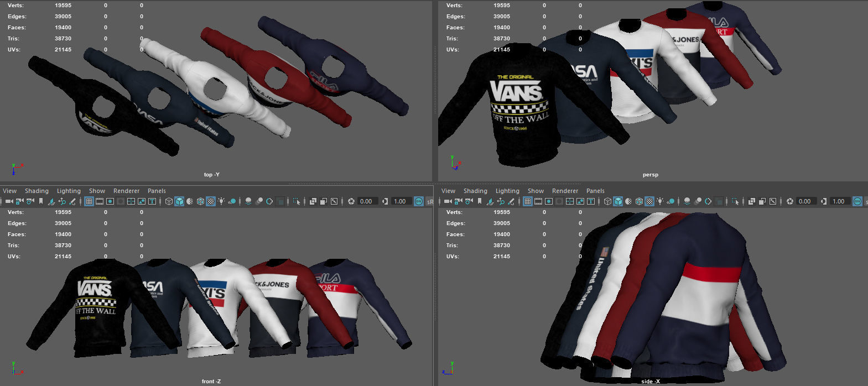
Task: Toggle Shadows icon in front -Z panel toolbar
Action: [x=232, y=201]
